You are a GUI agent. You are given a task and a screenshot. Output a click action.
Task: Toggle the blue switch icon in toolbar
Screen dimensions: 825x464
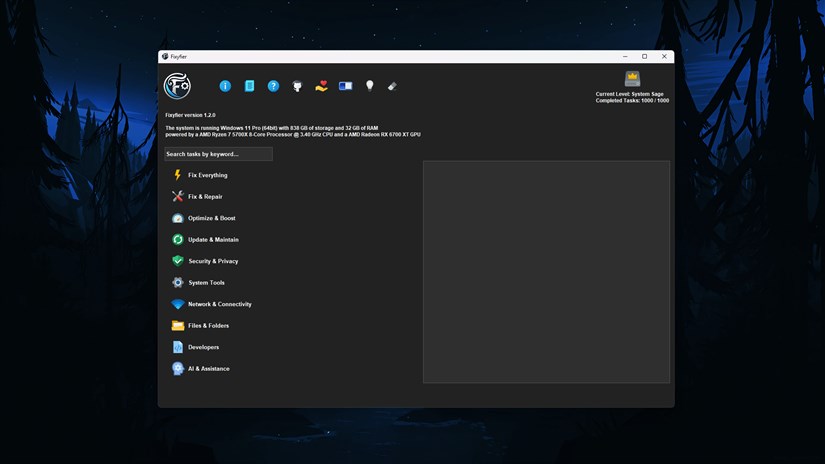tap(345, 86)
